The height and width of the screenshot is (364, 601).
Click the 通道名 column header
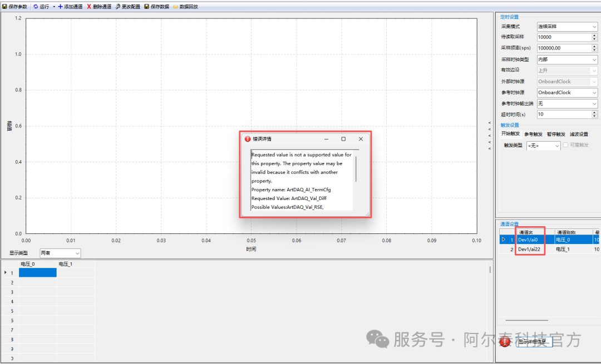[535, 232]
